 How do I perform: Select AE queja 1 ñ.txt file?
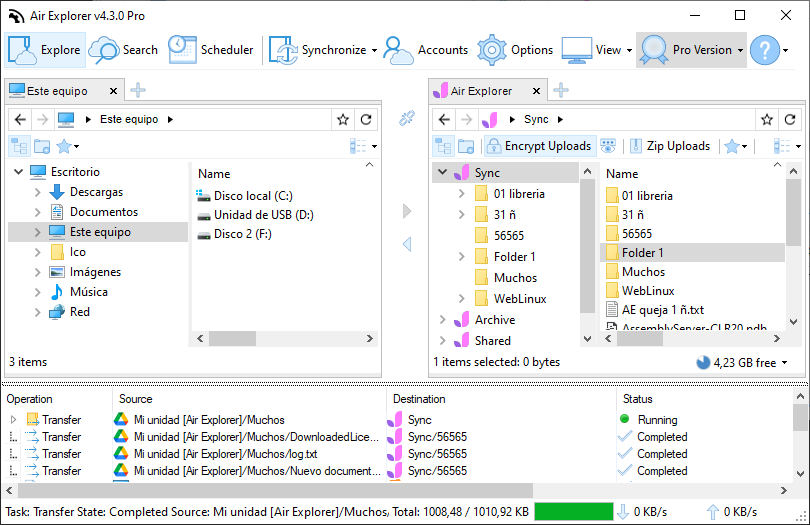tap(655, 310)
